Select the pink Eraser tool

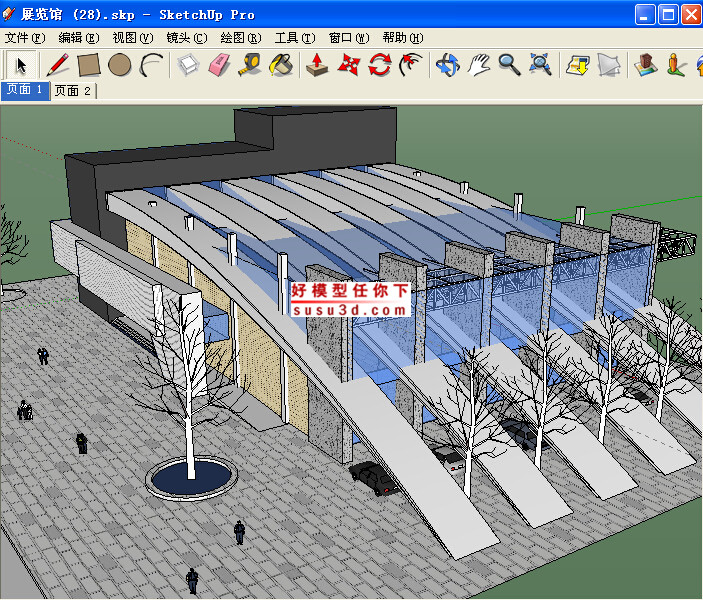pos(219,65)
